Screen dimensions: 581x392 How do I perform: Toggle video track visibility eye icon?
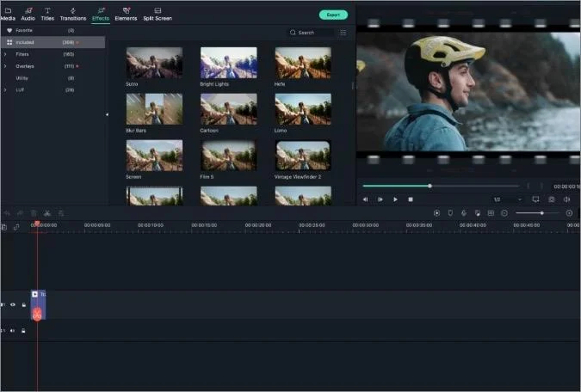point(13,304)
